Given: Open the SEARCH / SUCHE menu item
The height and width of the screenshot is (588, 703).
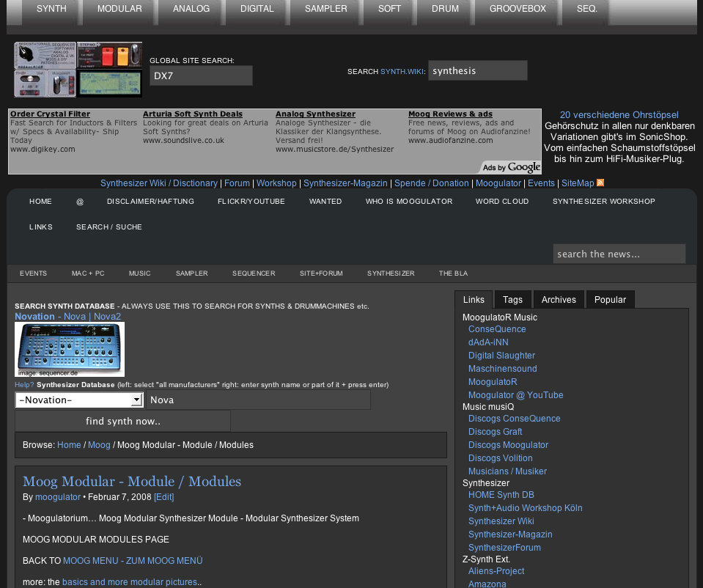Looking at the screenshot, I should (109, 227).
